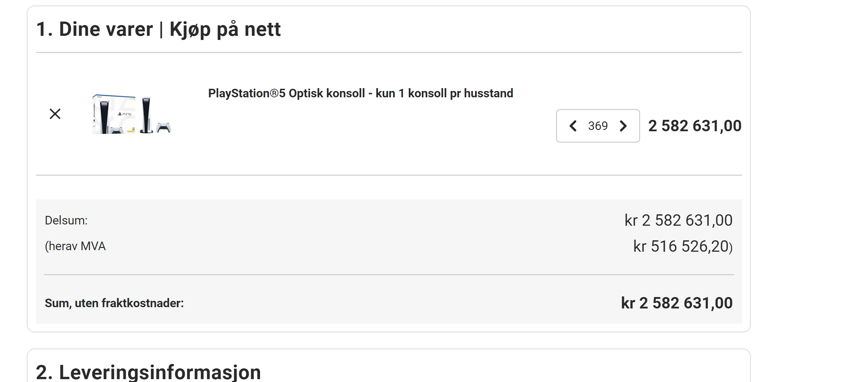Click the line item price 2 582 631,00
Viewport: 868px width, 382px height.
[695, 126]
